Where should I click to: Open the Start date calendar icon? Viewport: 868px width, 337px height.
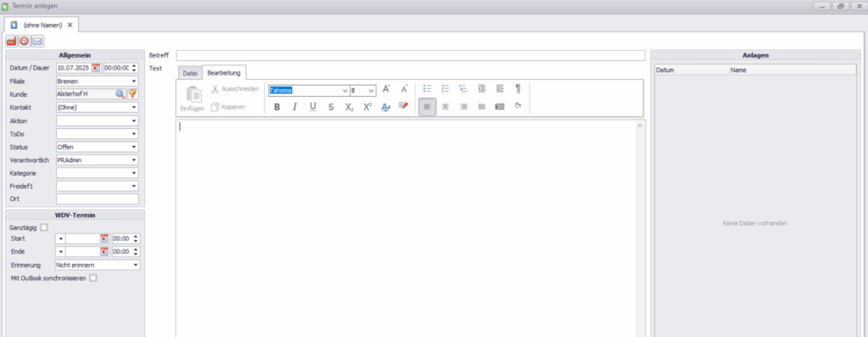104,239
